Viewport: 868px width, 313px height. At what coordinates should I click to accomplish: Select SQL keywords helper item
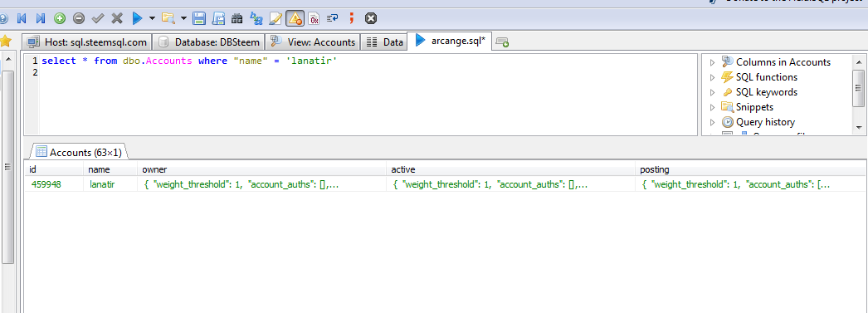pyautogui.click(x=767, y=92)
